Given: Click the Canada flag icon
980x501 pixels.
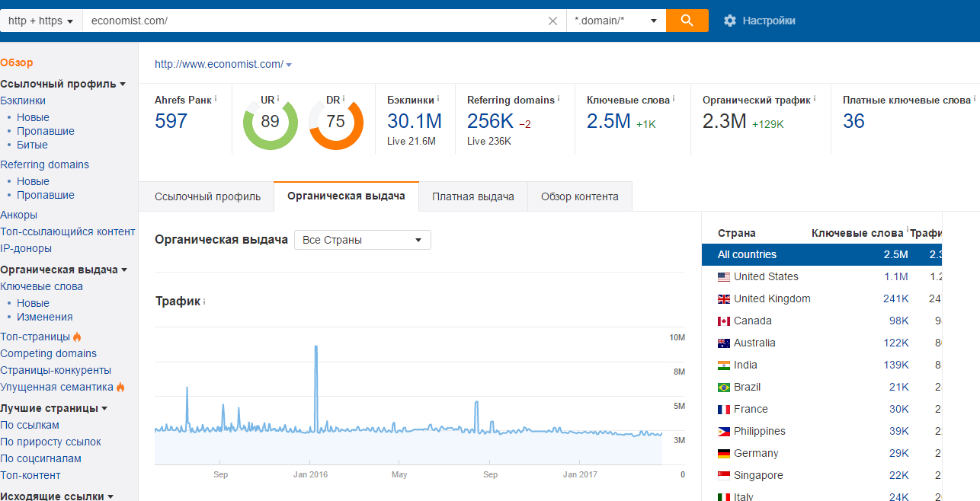Looking at the screenshot, I should [x=724, y=321].
